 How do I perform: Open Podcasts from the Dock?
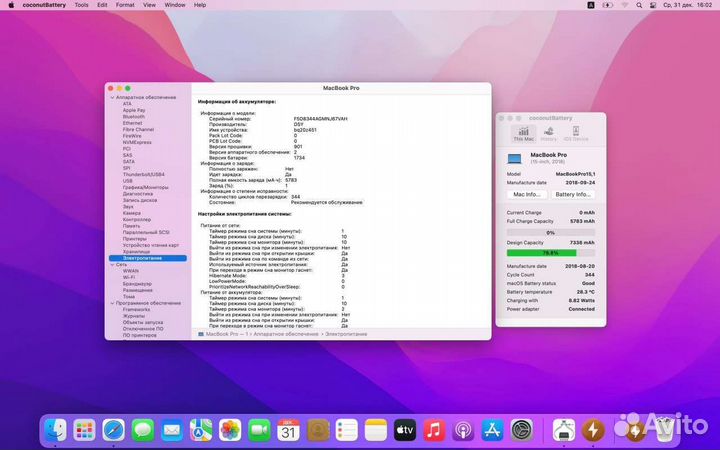coord(463,430)
